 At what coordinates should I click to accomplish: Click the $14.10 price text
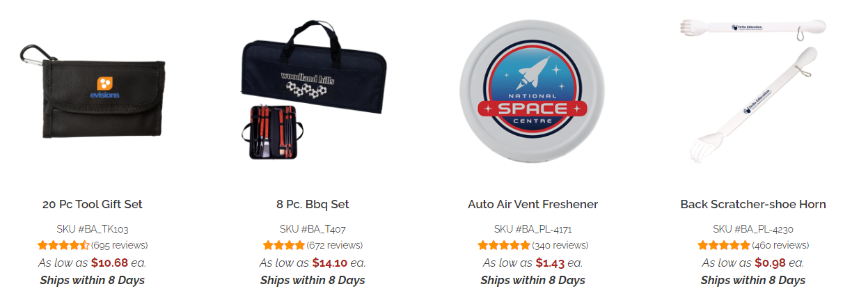pyautogui.click(x=329, y=263)
